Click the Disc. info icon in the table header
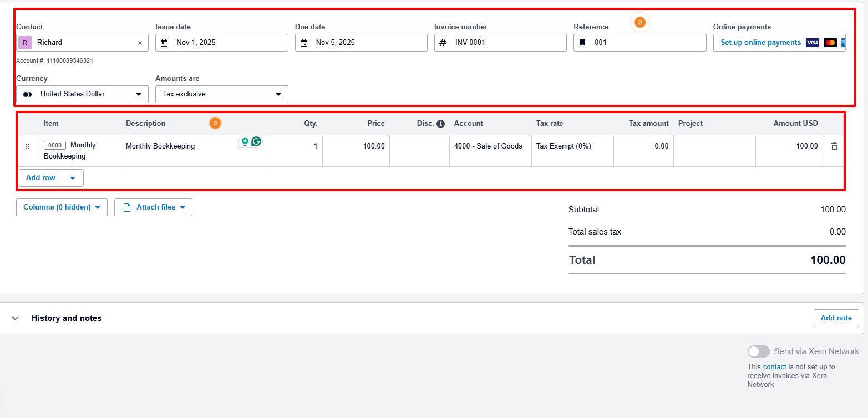Viewport: 868px width, 418px height. [441, 123]
